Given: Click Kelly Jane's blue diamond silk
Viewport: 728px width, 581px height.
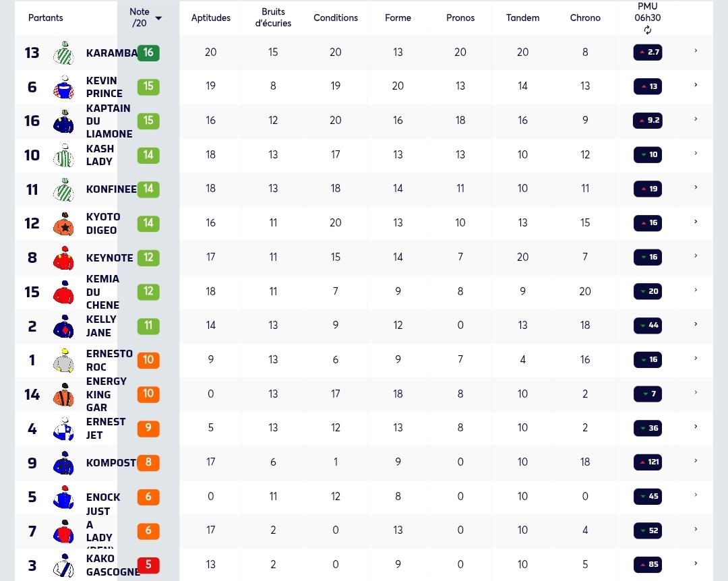Looking at the screenshot, I should pos(64,326).
